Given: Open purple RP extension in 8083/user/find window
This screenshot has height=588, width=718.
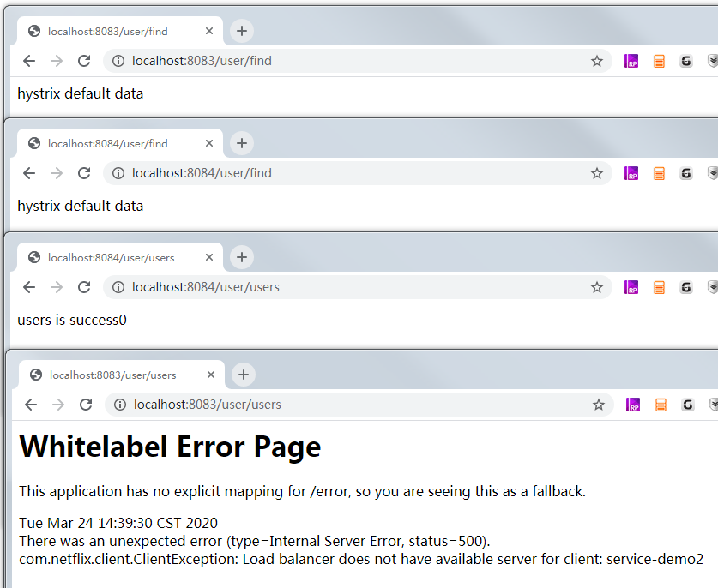Looking at the screenshot, I should [631, 61].
